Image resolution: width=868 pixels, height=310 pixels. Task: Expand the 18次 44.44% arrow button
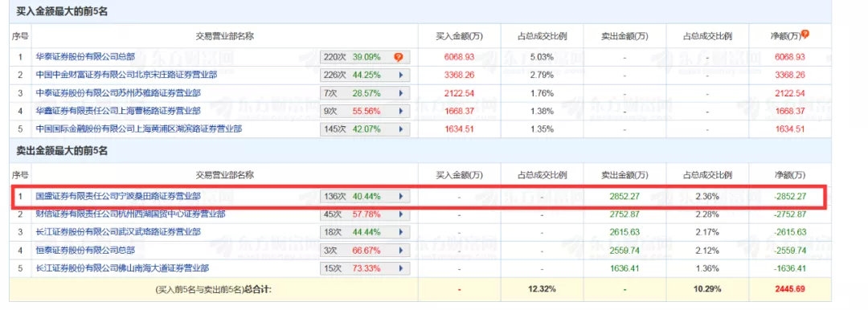click(x=400, y=233)
